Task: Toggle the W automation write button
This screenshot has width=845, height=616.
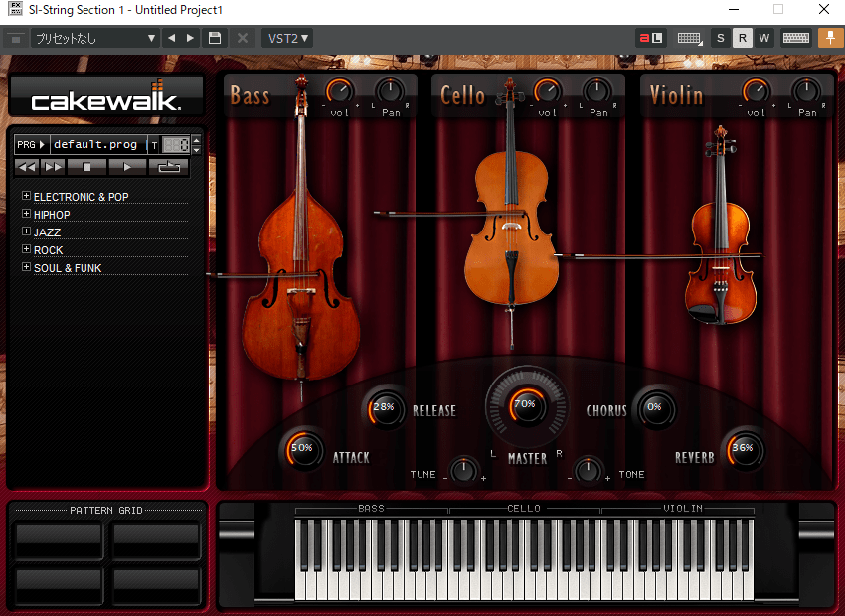Action: point(764,38)
